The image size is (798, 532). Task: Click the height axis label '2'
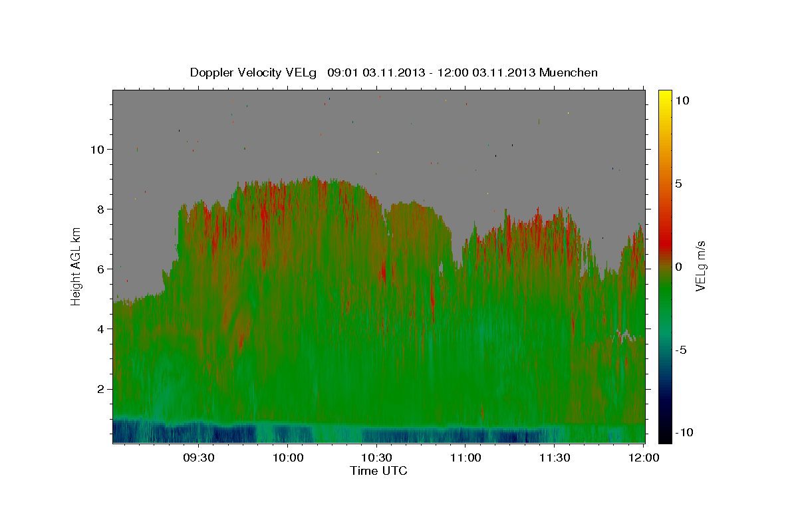tap(100, 388)
